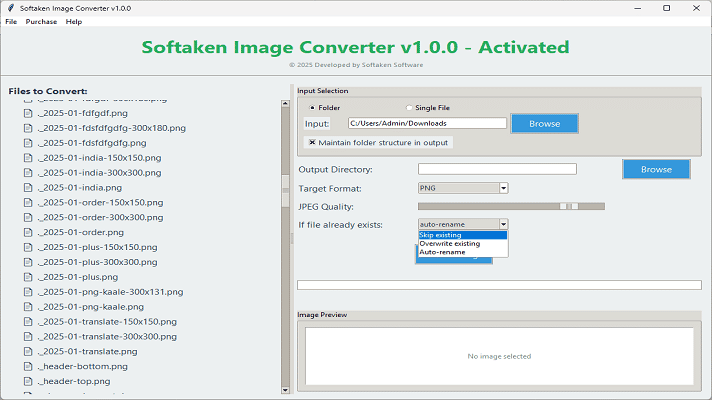This screenshot has width=712, height=400.
Task: Select the Folder radio button
Action: point(312,108)
